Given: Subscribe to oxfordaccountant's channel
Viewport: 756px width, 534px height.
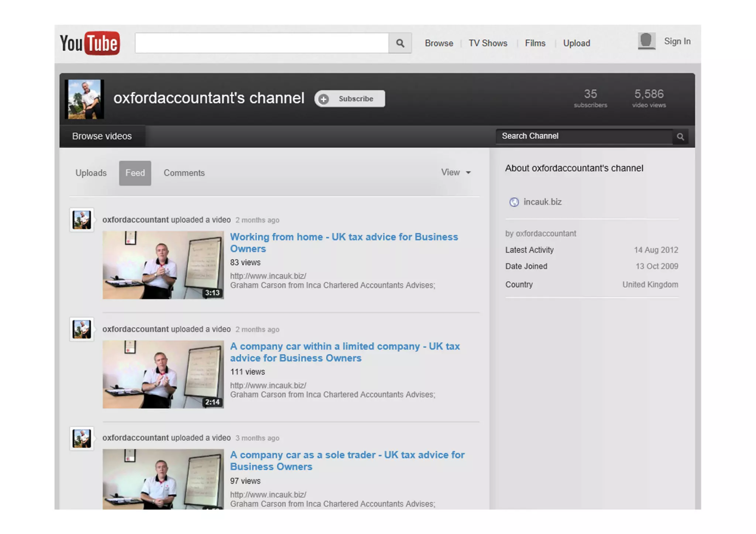Looking at the screenshot, I should [350, 99].
